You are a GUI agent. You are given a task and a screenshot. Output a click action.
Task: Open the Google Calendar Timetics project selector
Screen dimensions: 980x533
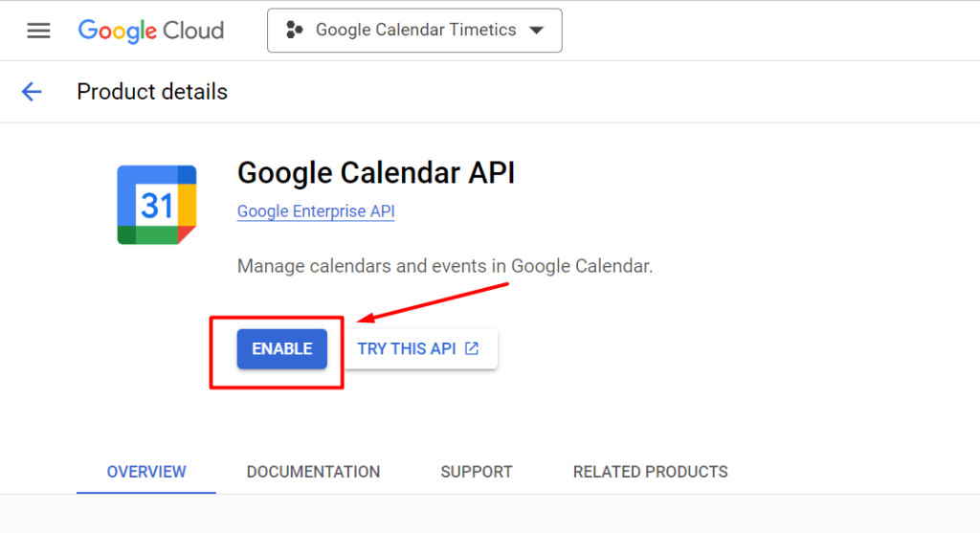pos(414,30)
